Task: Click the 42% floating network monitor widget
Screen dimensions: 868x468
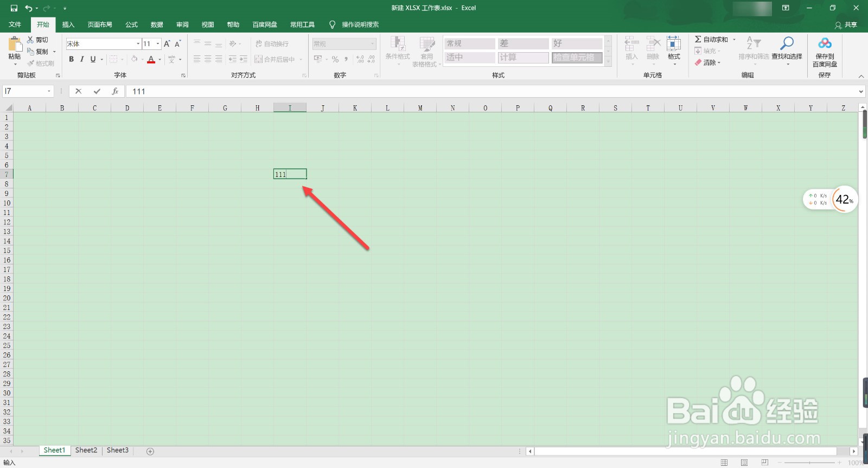Action: (830, 199)
